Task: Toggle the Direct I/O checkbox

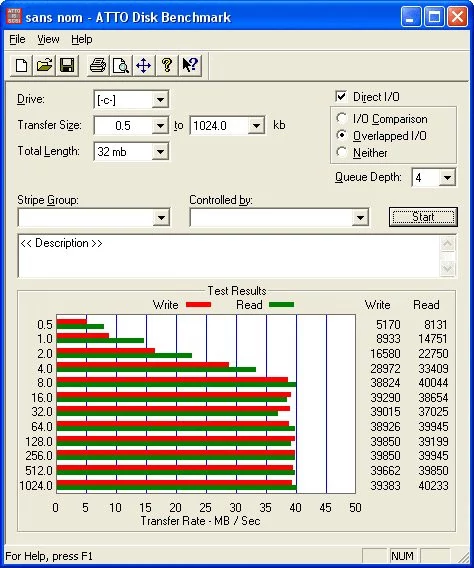Action: coord(341,96)
